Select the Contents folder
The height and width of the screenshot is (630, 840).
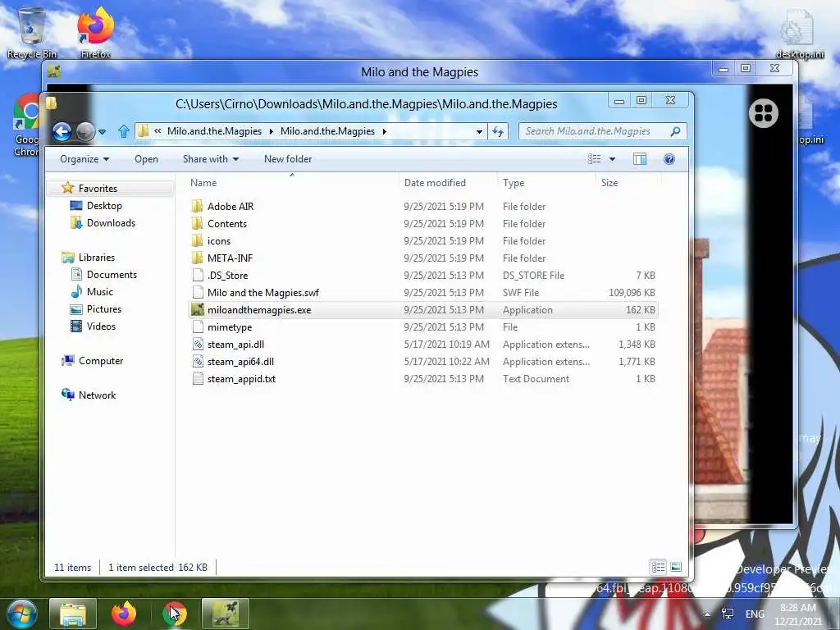pyautogui.click(x=227, y=224)
